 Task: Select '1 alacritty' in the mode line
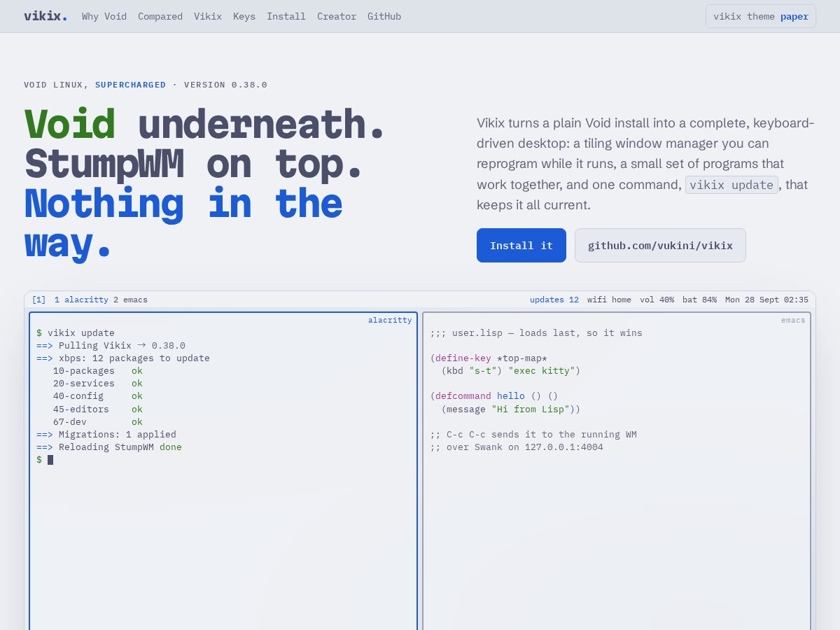(81, 300)
